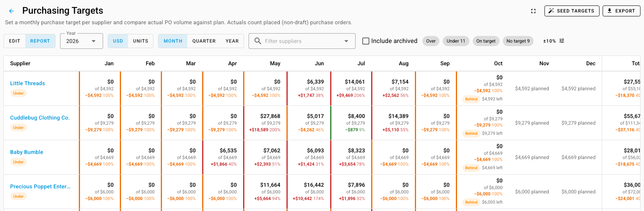Choose the Month period tab
Image resolution: width=644 pixels, height=211 pixels.
click(x=173, y=41)
